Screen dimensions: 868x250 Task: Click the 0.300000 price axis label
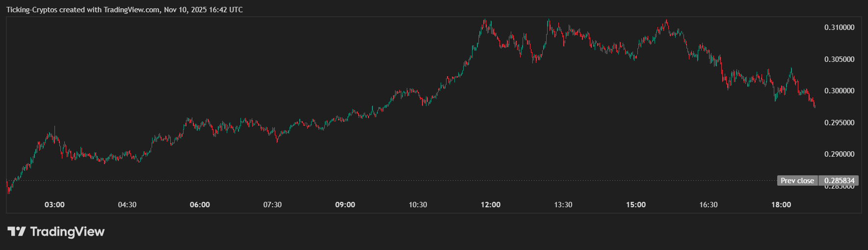point(839,91)
